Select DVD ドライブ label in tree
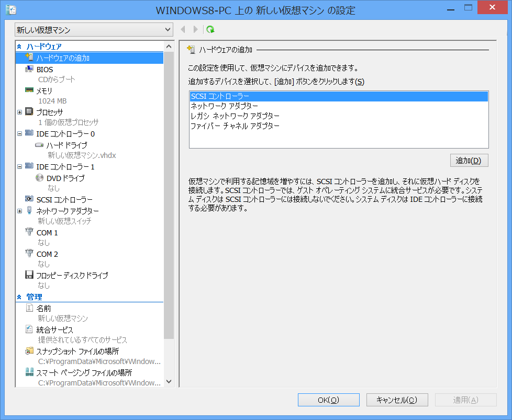 65,178
